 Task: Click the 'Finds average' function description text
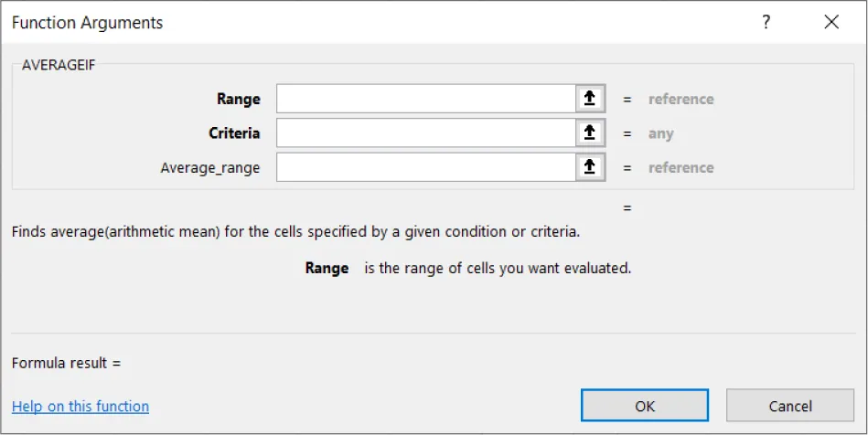[295, 232]
